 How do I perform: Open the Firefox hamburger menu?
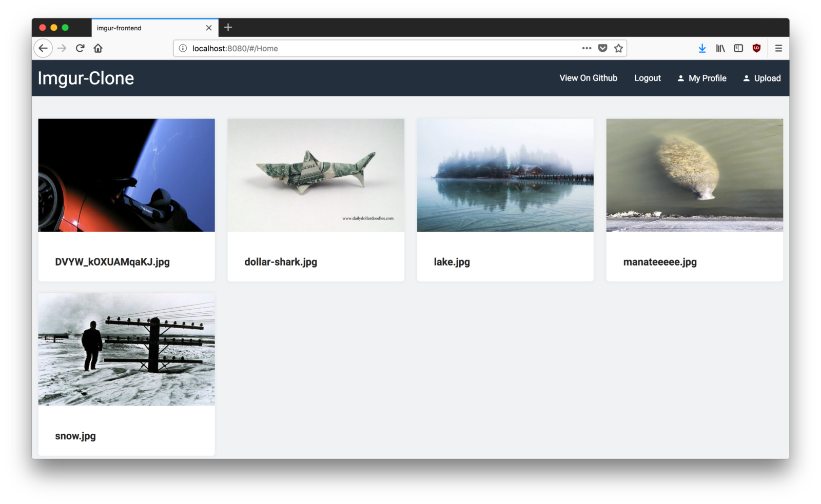point(778,48)
